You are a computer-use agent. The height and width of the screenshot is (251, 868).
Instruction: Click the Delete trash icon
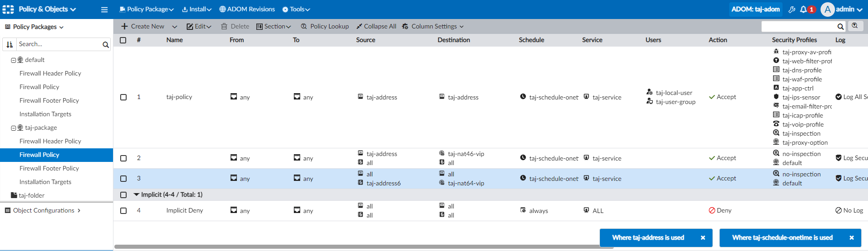click(x=224, y=27)
